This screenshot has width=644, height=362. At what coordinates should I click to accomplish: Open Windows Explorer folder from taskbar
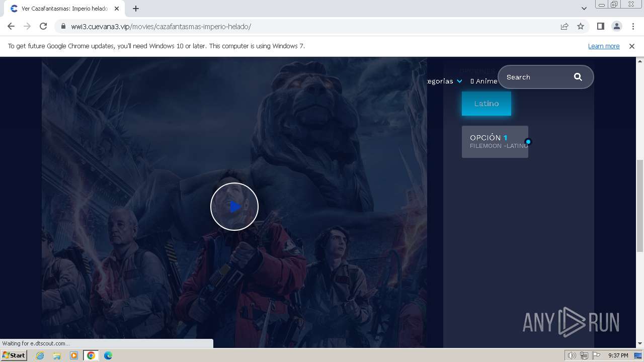[x=57, y=355]
